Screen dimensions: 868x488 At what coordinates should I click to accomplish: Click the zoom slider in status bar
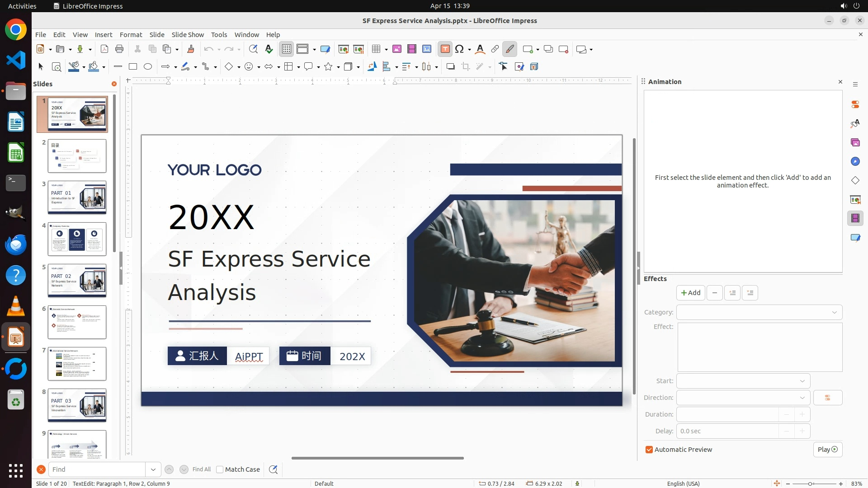(810, 483)
